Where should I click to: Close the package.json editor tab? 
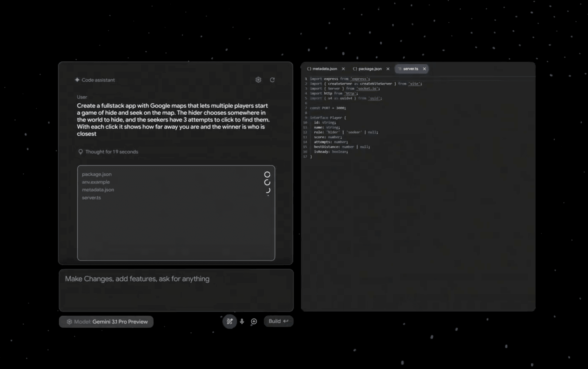tap(388, 69)
